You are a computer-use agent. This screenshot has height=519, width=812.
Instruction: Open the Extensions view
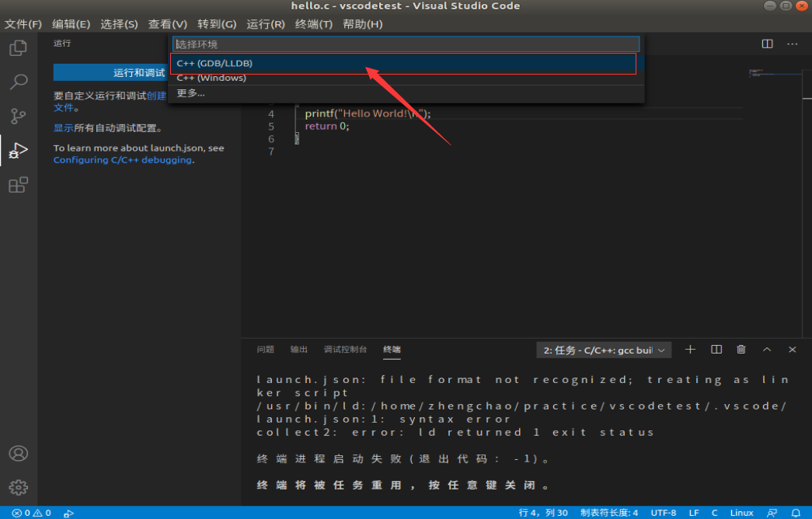click(18, 185)
